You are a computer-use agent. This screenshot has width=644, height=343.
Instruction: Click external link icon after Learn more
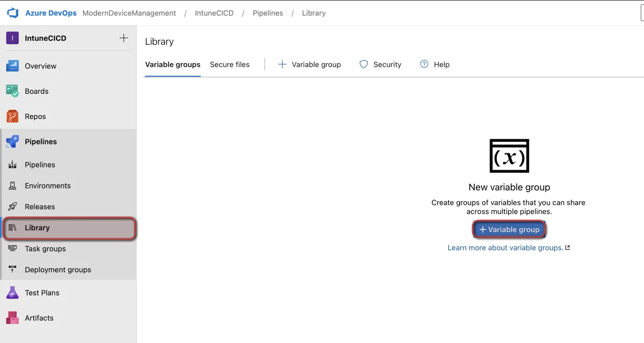point(567,248)
